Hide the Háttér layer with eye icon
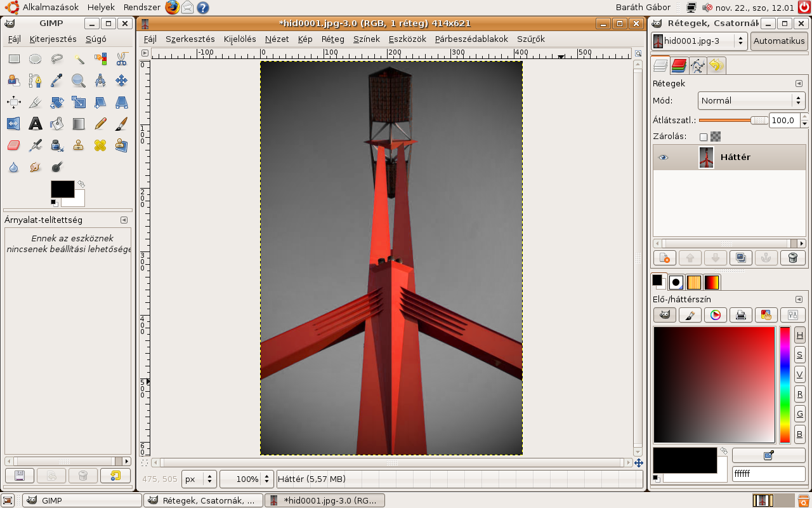 click(664, 157)
